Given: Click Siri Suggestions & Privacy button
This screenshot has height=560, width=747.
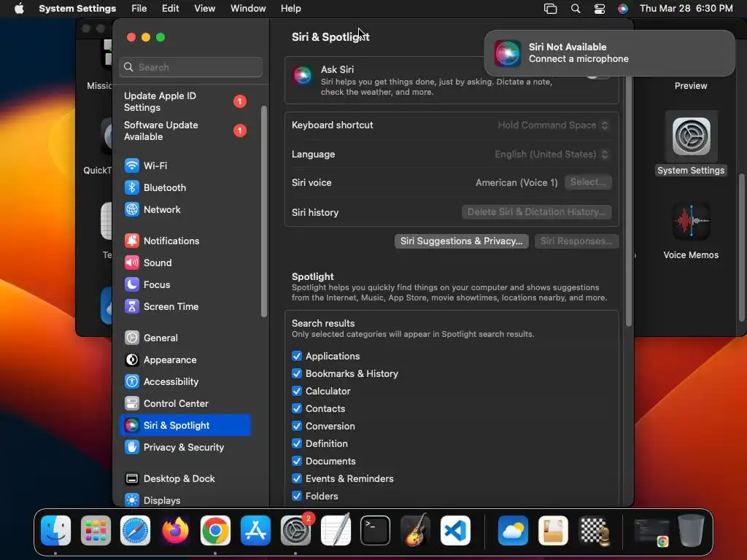Looking at the screenshot, I should point(461,241).
